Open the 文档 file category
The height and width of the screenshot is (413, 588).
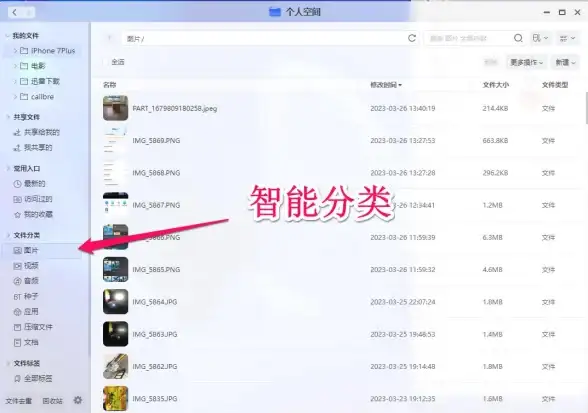pos(26,342)
